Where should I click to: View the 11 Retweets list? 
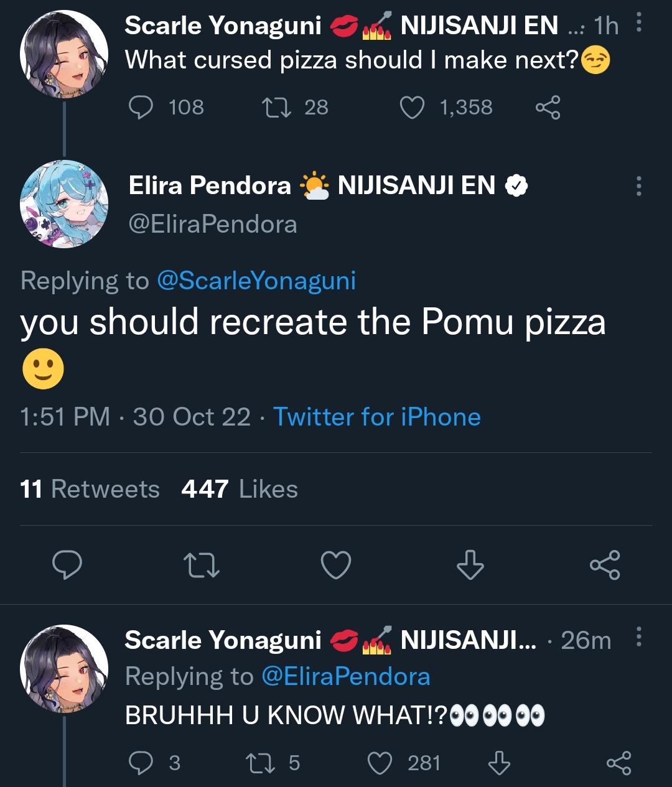coord(90,489)
